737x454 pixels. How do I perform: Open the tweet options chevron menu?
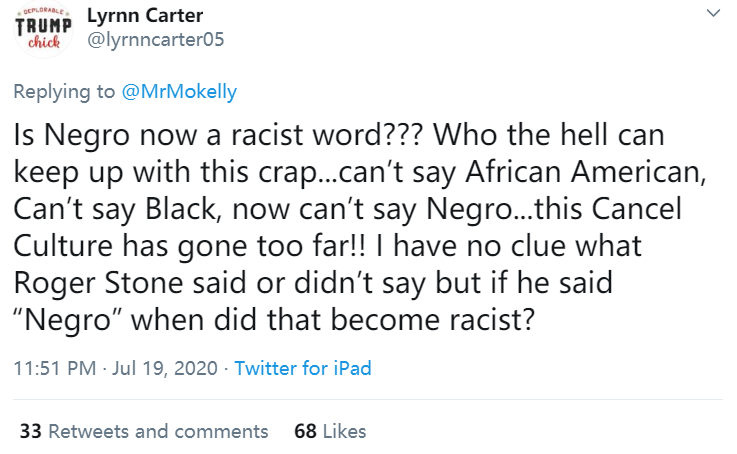(x=713, y=13)
